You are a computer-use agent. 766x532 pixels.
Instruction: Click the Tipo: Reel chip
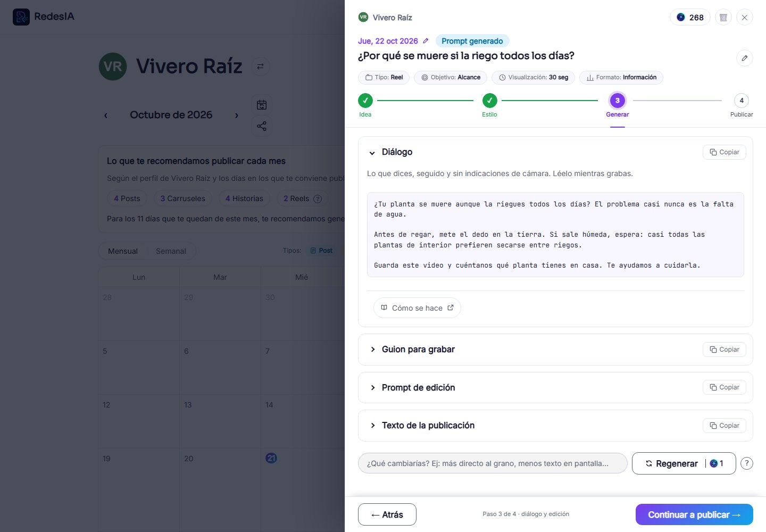385,78
